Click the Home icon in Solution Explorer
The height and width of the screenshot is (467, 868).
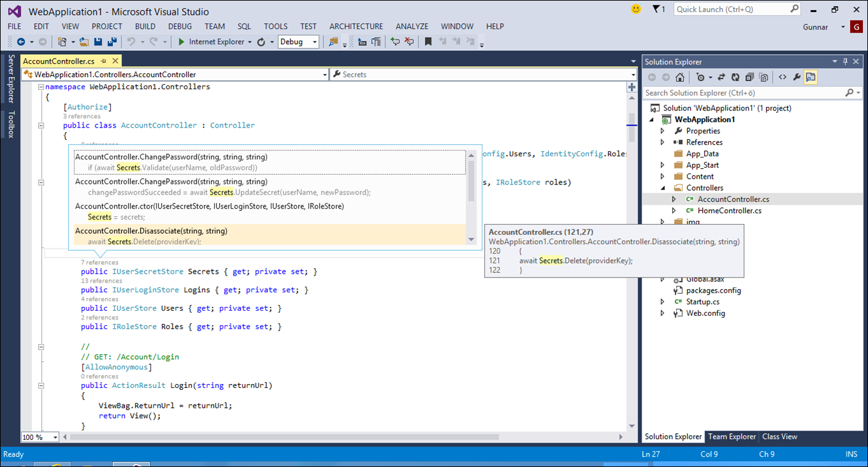[x=680, y=77]
